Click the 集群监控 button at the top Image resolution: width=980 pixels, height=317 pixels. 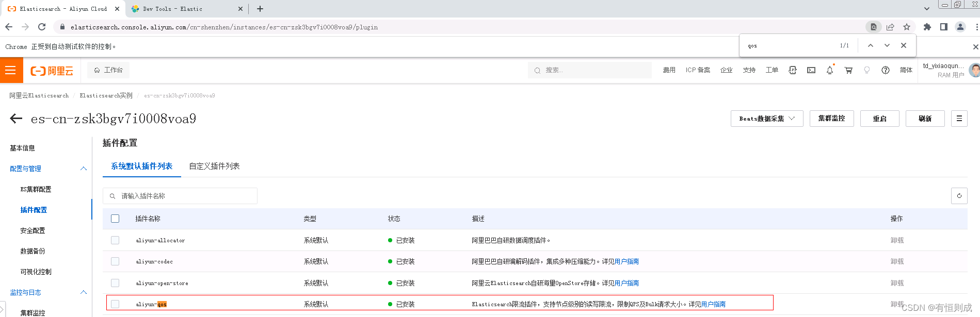(832, 119)
